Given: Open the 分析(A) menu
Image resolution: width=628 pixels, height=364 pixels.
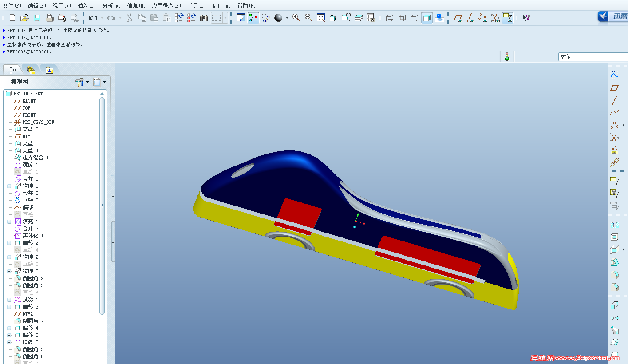Looking at the screenshot, I should coord(111,6).
